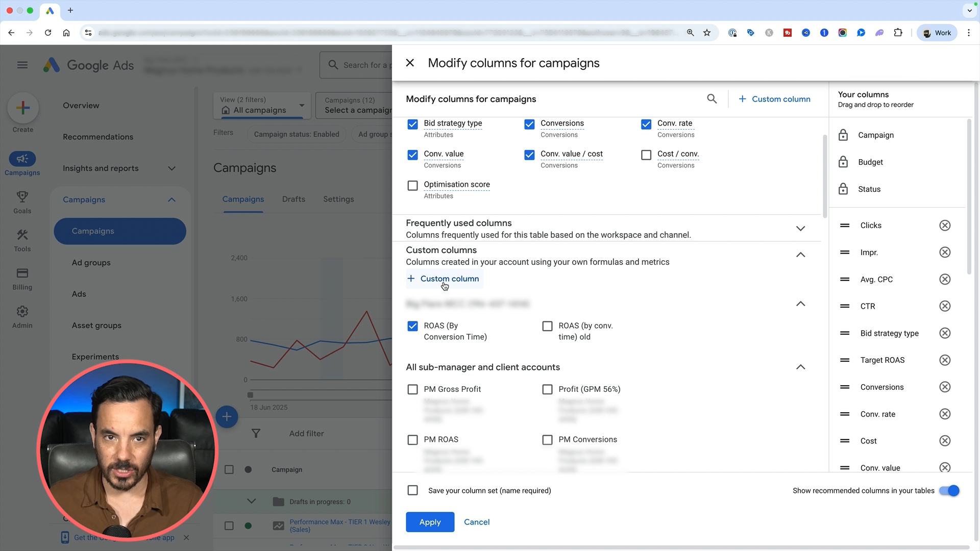Remove the Clicks column from Your columns
Image resolution: width=980 pixels, height=551 pixels.
(x=945, y=226)
